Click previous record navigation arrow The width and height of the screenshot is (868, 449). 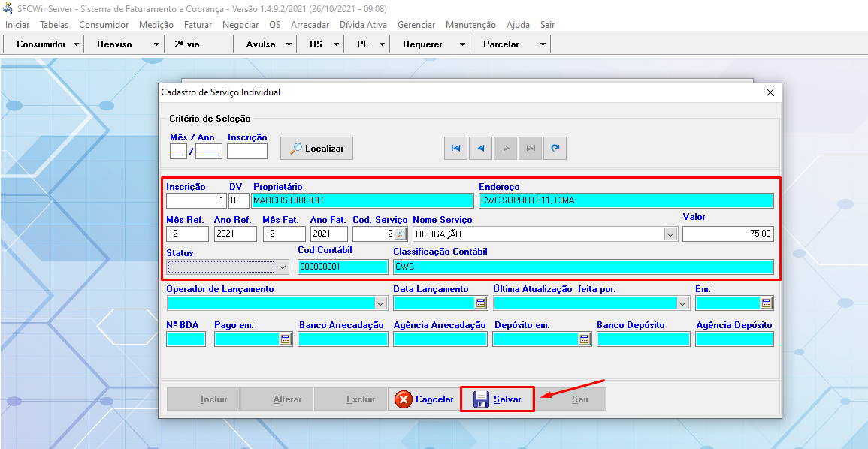pos(480,149)
